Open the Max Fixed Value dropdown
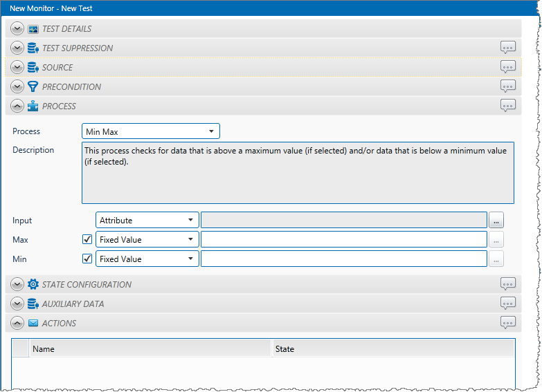This screenshot has width=542, height=392. pyautogui.click(x=147, y=240)
